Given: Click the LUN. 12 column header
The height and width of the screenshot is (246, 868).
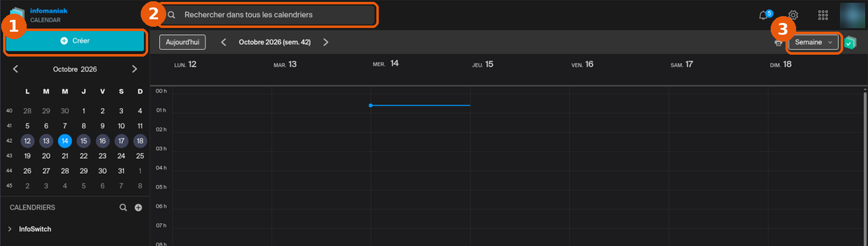Looking at the screenshot, I should click(x=185, y=64).
